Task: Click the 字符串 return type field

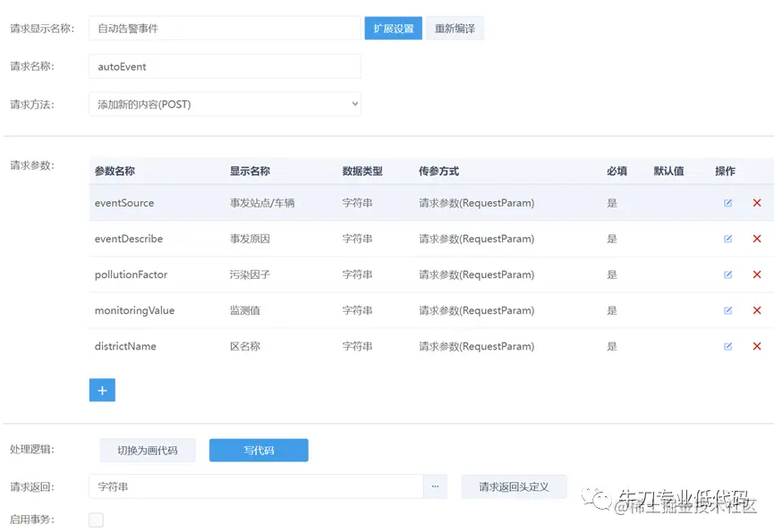Action: click(x=251, y=486)
